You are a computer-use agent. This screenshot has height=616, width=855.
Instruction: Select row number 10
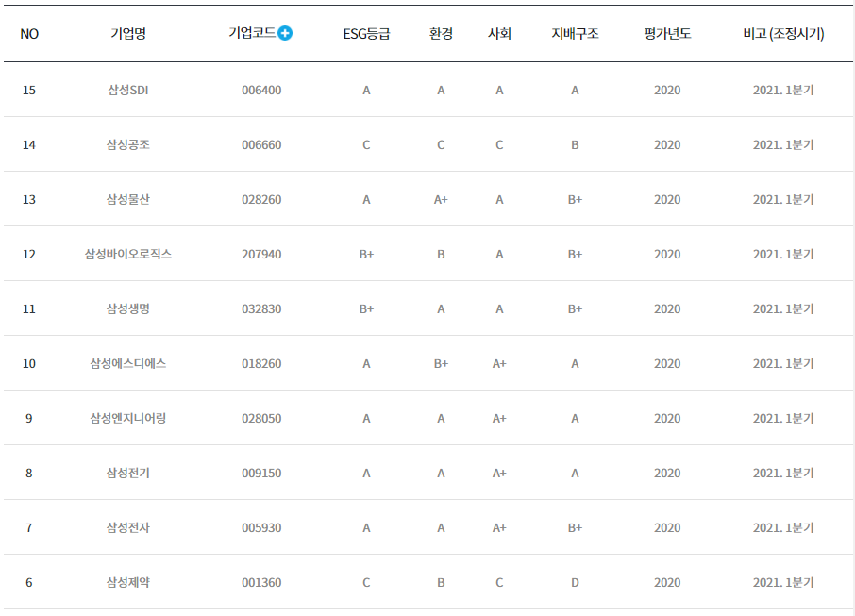coord(29,363)
